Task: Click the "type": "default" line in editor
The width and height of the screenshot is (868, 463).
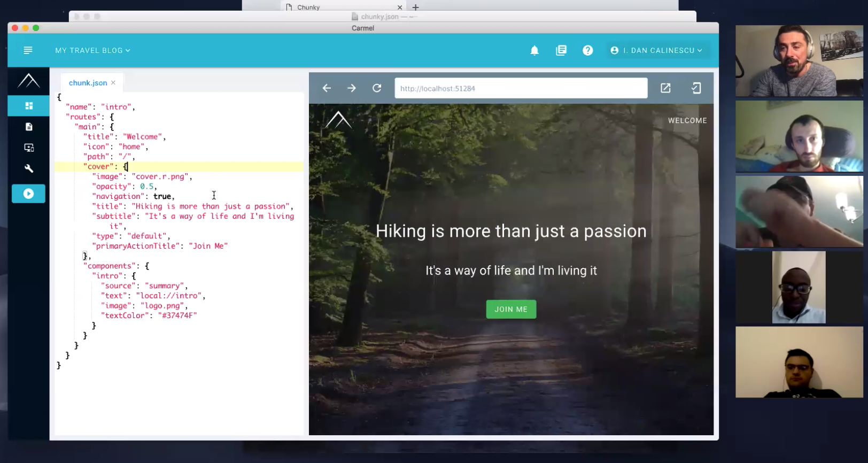Action: tap(131, 236)
